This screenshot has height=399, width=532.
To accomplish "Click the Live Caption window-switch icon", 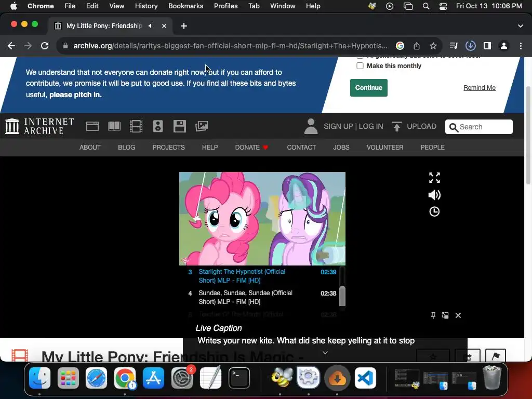I will click(445, 315).
